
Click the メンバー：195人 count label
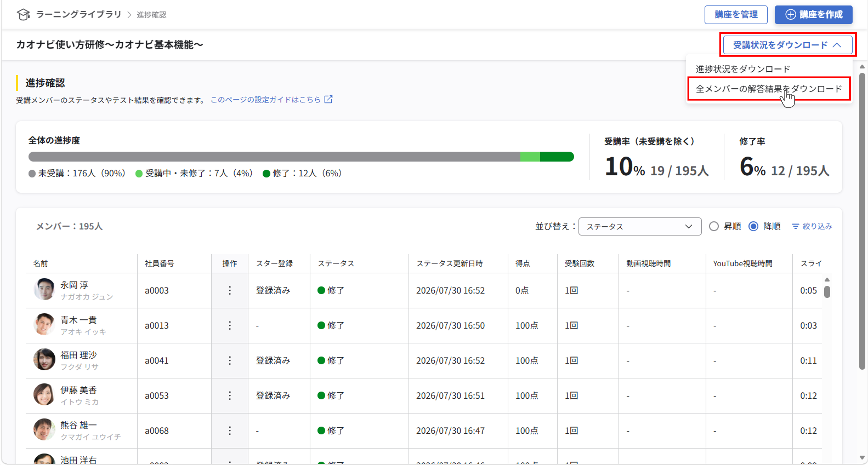click(x=69, y=226)
